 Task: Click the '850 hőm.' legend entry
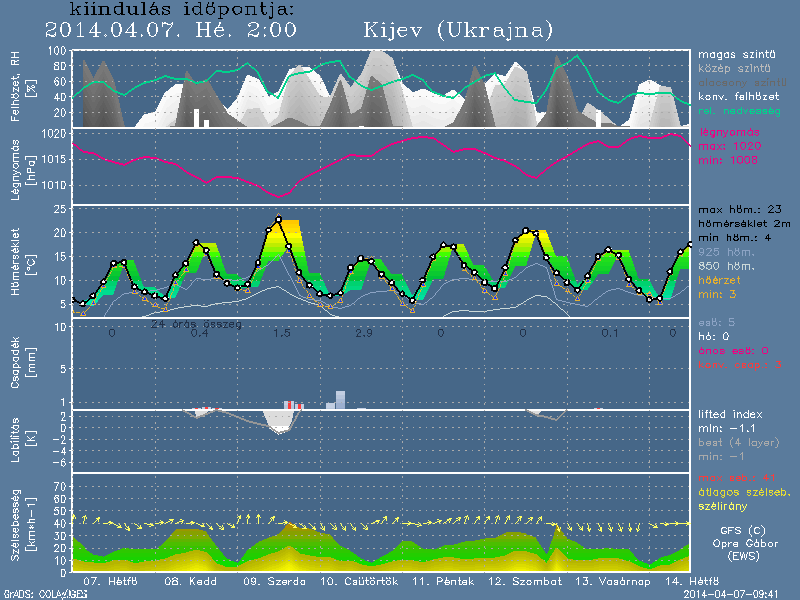726,268
